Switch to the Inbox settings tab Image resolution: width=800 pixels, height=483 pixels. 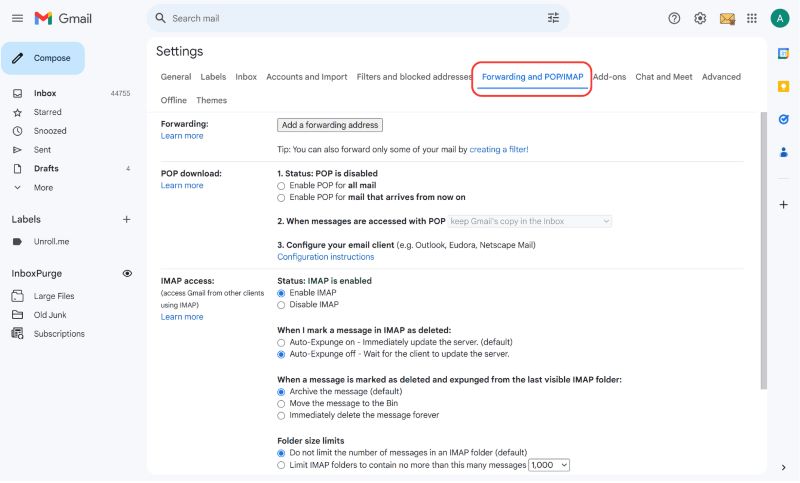[246, 77]
